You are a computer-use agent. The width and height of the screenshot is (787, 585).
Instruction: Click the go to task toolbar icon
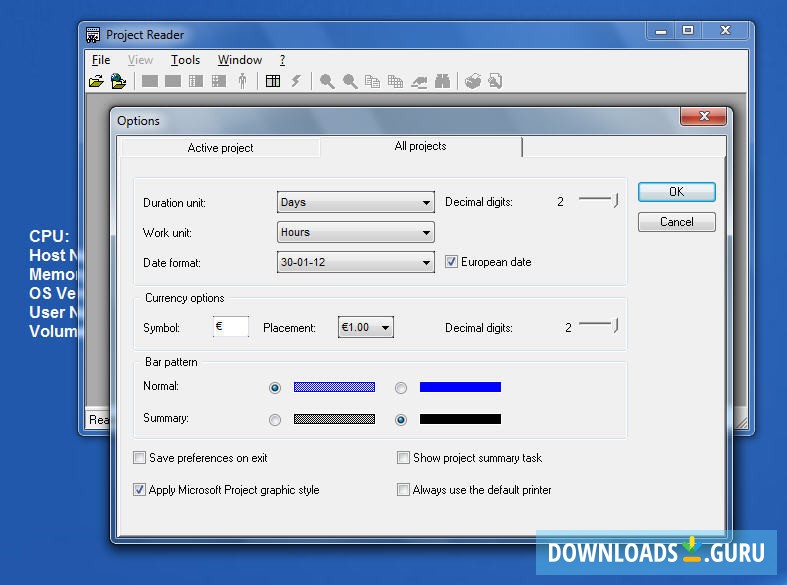click(x=419, y=81)
